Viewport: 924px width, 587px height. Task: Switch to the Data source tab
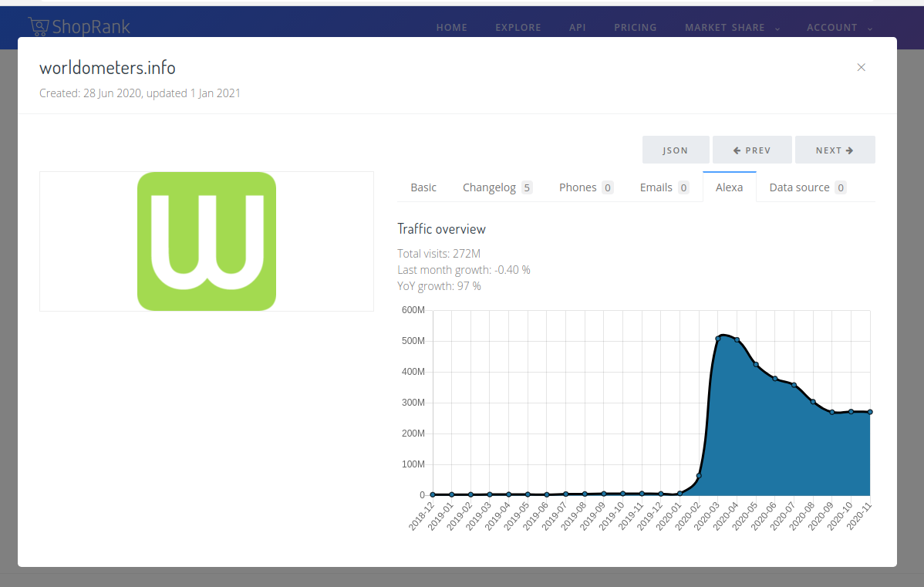[807, 187]
